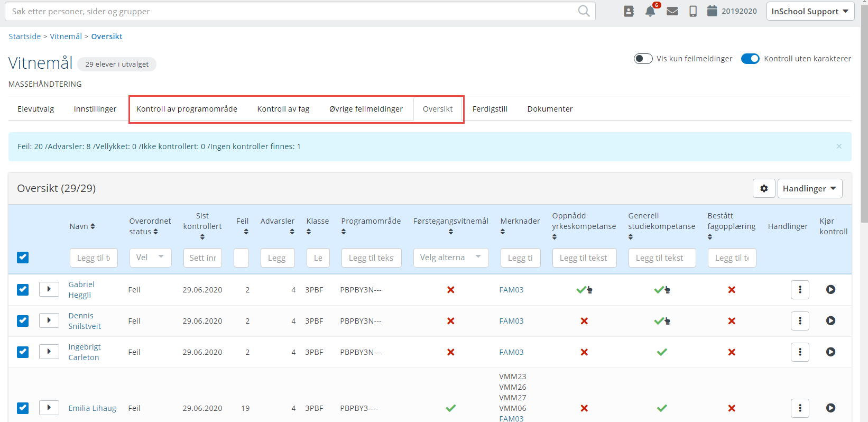The image size is (868, 422).
Task: Sort by Bestått fagopplæring column
Action: pyautogui.click(x=710, y=237)
